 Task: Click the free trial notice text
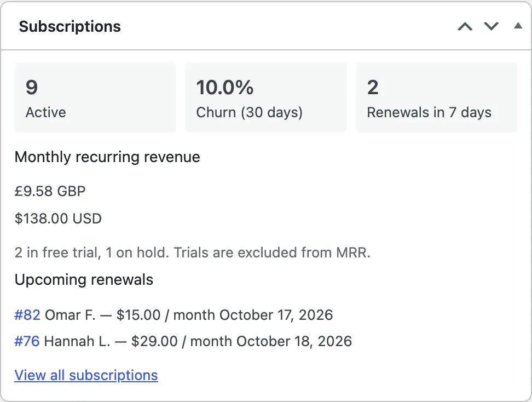click(192, 252)
